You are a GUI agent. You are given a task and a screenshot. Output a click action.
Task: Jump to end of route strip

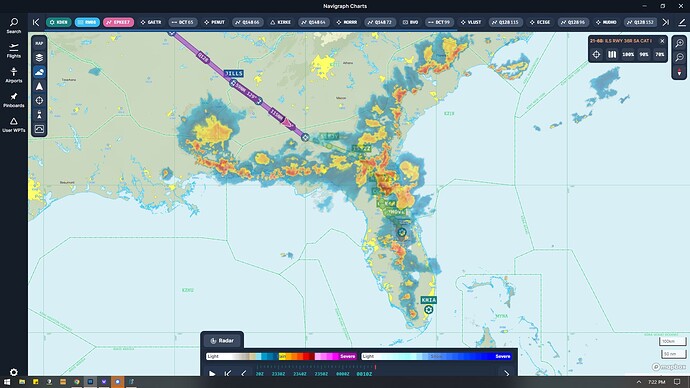click(x=666, y=22)
